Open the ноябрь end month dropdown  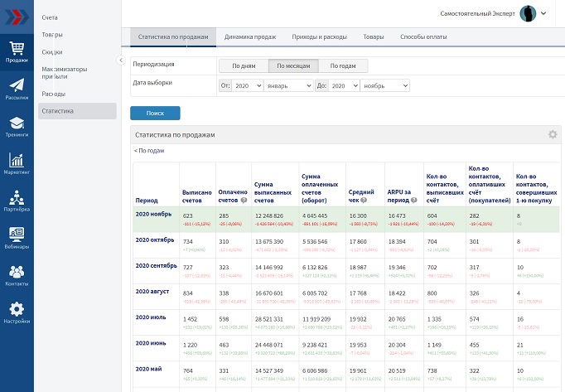pyautogui.click(x=385, y=86)
